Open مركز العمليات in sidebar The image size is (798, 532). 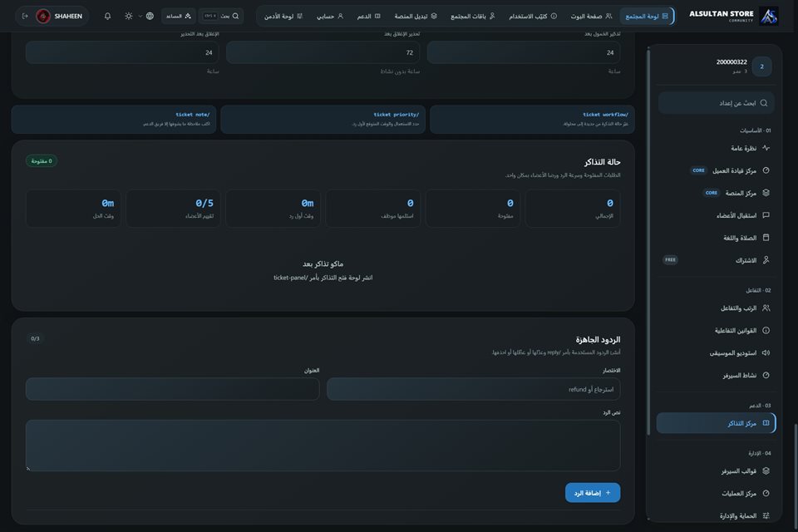coord(715,493)
